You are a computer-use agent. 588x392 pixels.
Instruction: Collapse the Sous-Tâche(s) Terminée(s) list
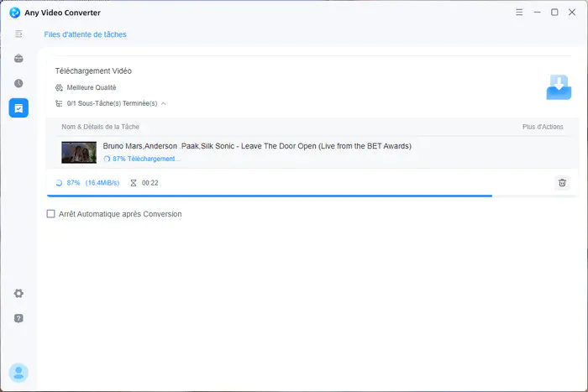pyautogui.click(x=163, y=103)
